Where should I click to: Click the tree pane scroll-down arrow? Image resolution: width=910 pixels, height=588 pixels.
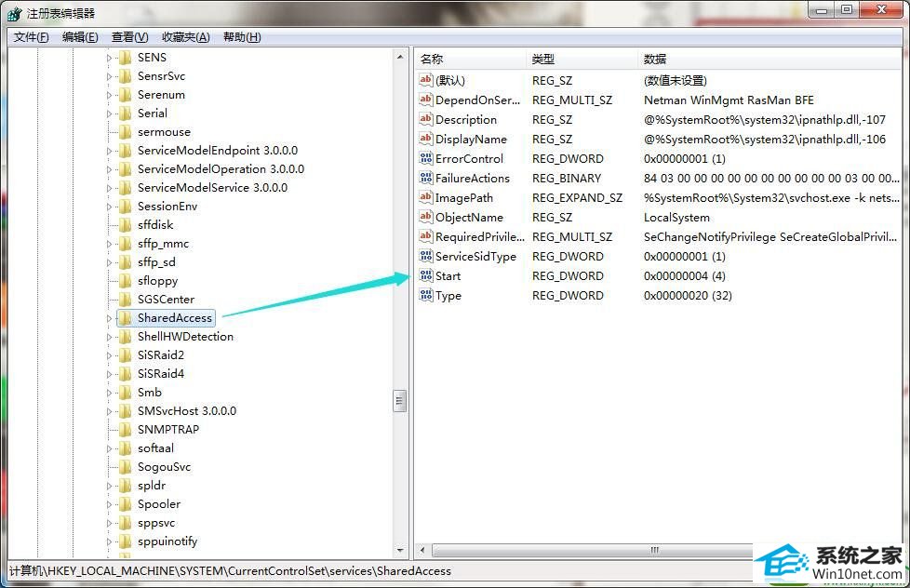pyautogui.click(x=400, y=550)
